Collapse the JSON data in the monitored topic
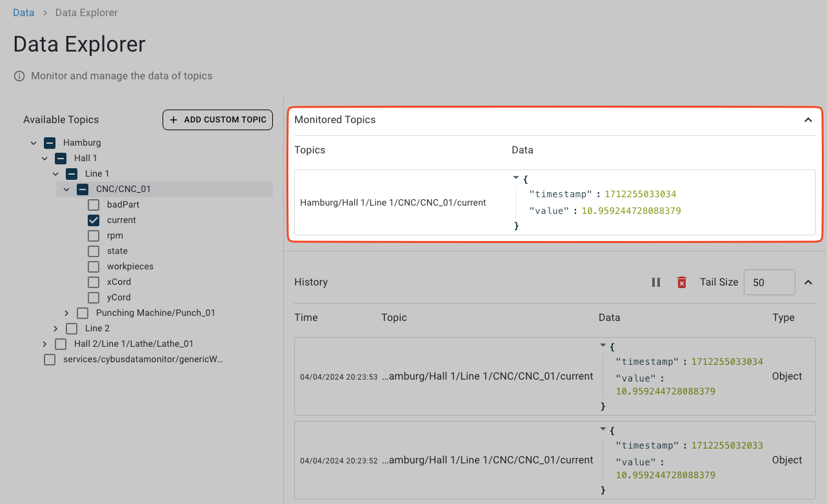 [x=515, y=177]
